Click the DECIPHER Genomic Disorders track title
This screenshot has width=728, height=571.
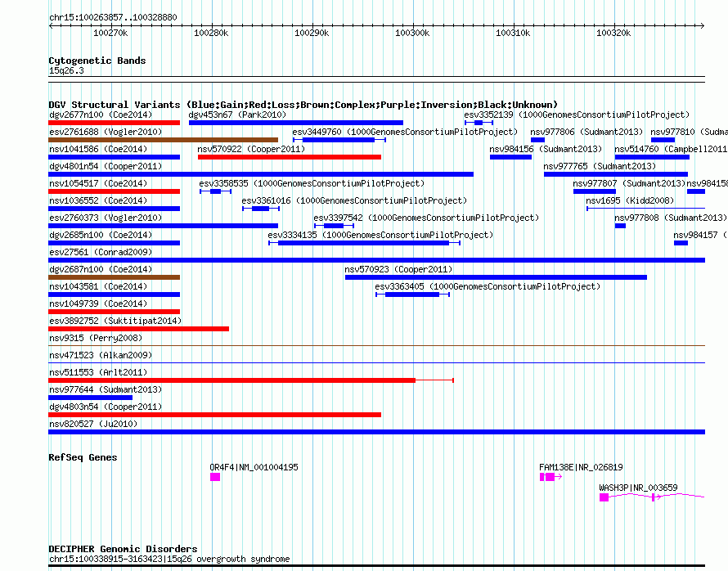(x=123, y=549)
